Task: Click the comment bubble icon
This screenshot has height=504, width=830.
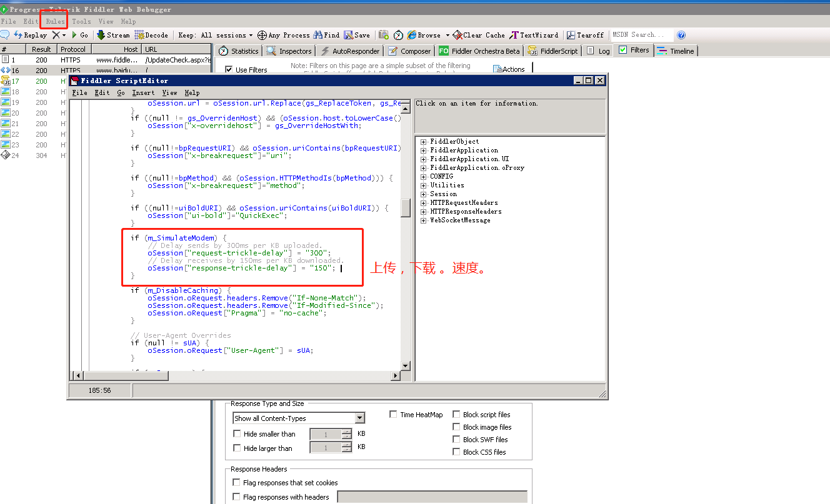Action: click(5, 36)
